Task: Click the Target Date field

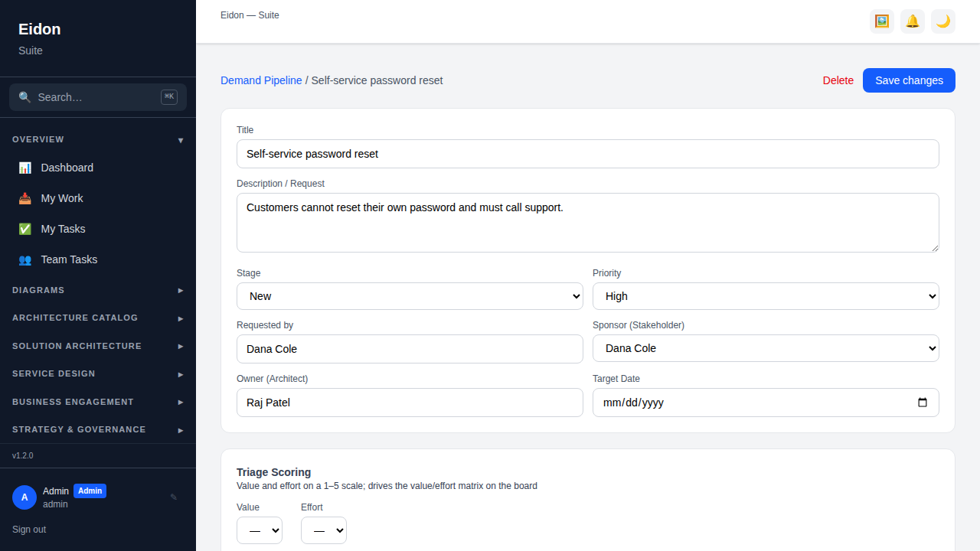Action: 766,403
